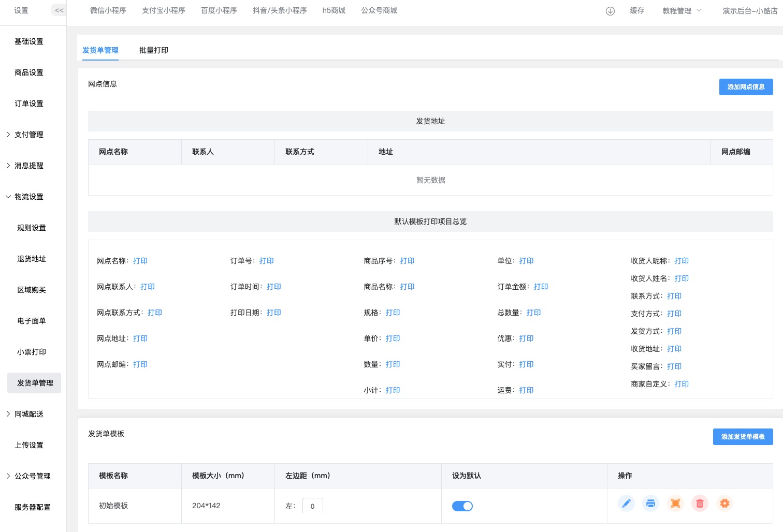This screenshot has width=783, height=532.
Task: Click the download circle icon in top bar
Action: pos(610,11)
